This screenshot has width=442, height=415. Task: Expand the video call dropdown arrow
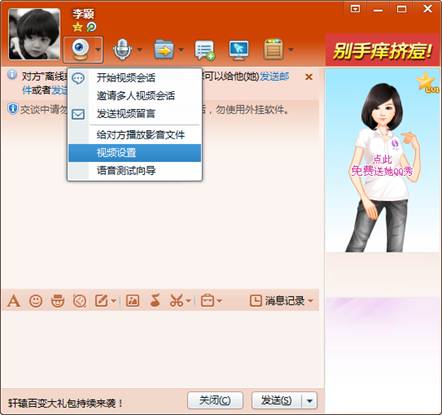(x=98, y=50)
